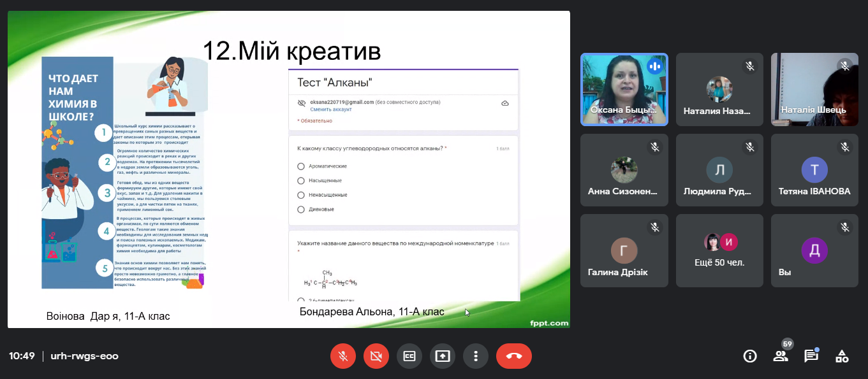The width and height of the screenshot is (868, 379).
Task: Click the crossed-eye icon beside the email
Action: click(302, 103)
